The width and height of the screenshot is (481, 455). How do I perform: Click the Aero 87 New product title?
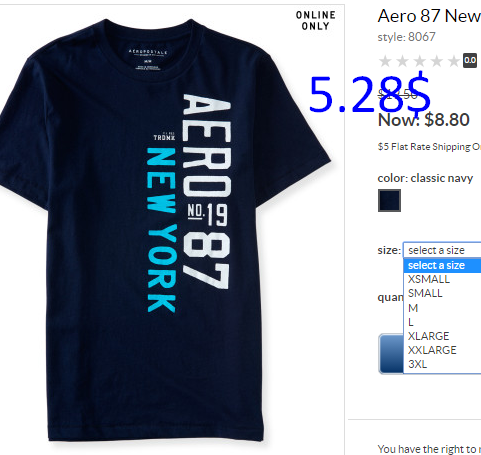[429, 16]
